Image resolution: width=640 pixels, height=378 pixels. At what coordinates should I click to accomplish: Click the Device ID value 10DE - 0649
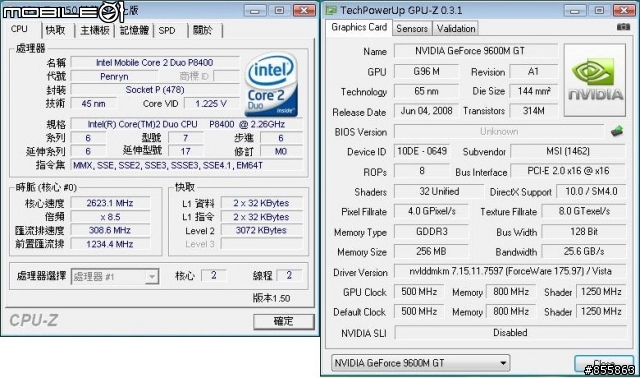pos(422,151)
